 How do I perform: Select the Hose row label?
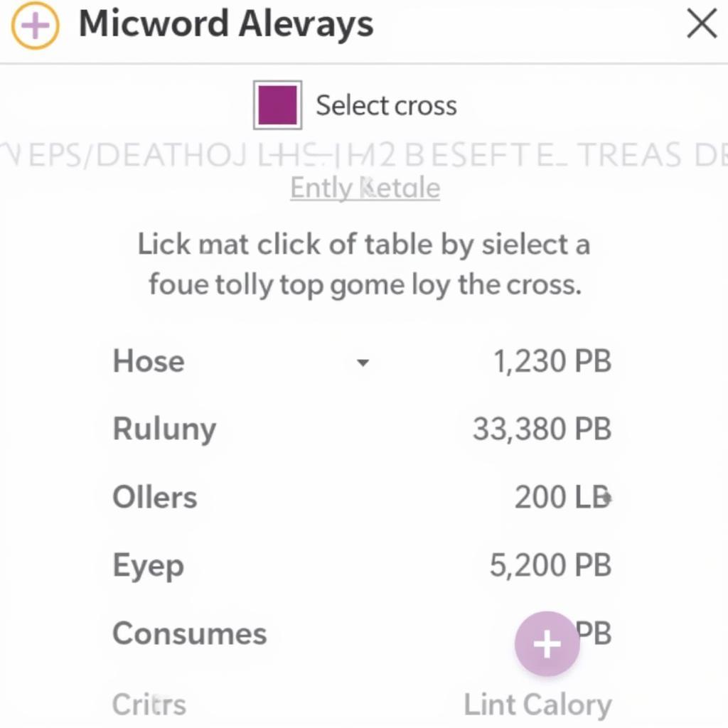pos(149,361)
